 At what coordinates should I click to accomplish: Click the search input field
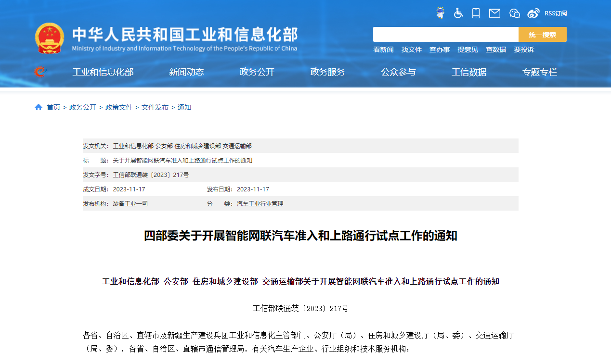tap(445, 35)
